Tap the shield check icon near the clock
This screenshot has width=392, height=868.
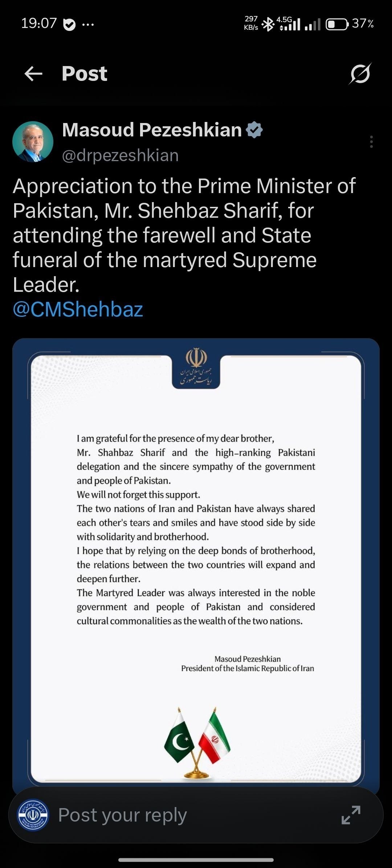69,24
